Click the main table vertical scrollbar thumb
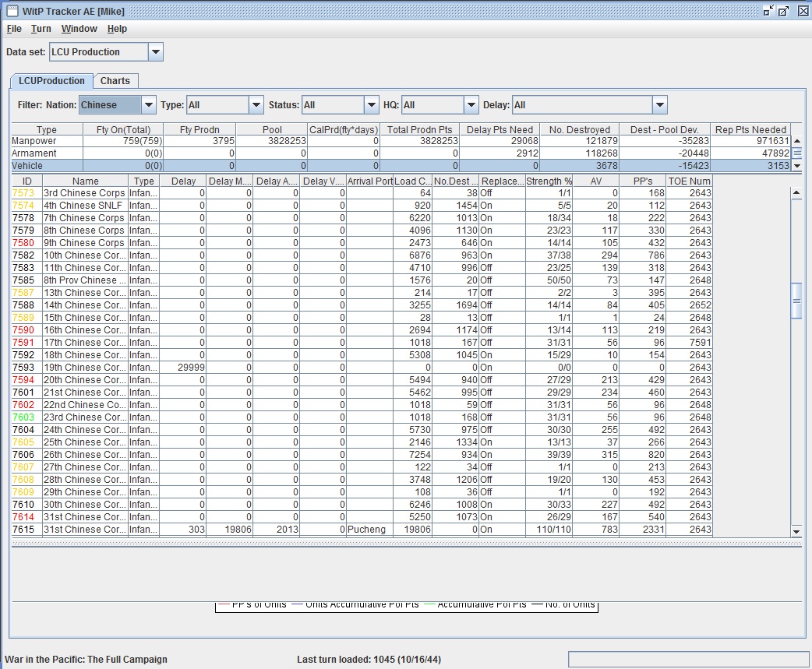812x669 pixels. [796, 301]
